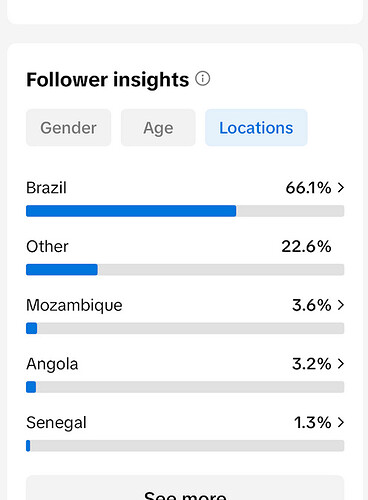Click the Follower insights heading
The width and height of the screenshot is (368, 500).
pyautogui.click(x=108, y=80)
